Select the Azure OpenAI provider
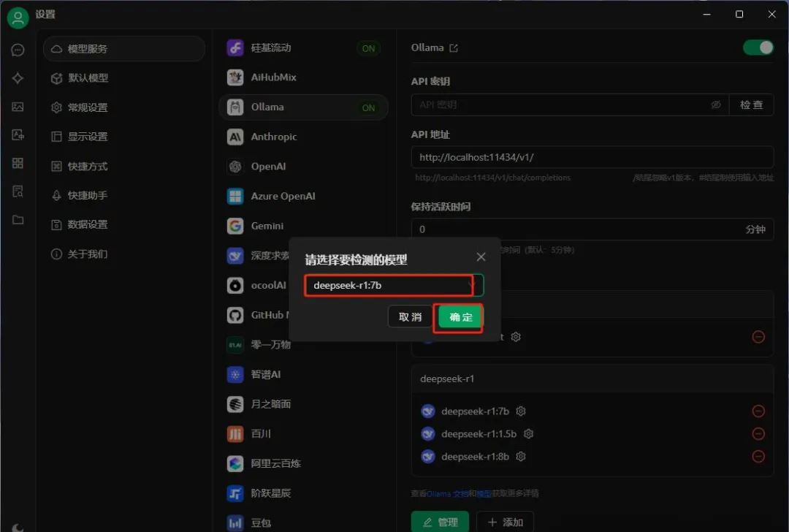 click(303, 197)
